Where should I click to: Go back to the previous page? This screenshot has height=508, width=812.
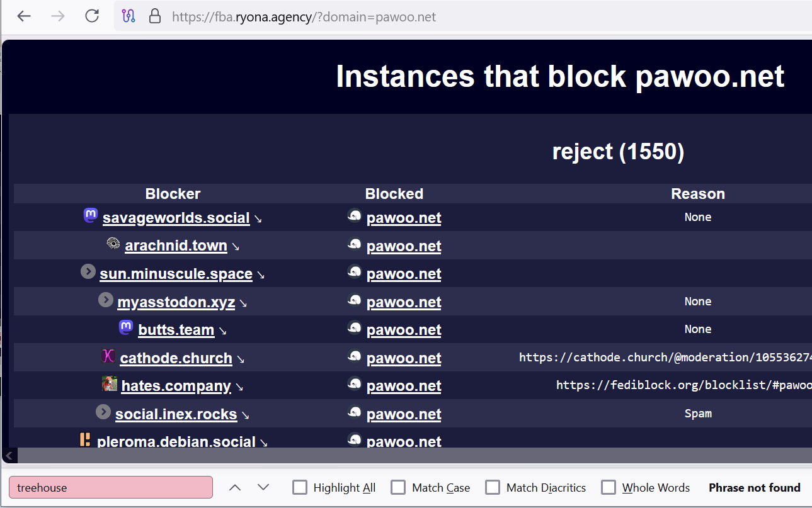pyautogui.click(x=24, y=16)
